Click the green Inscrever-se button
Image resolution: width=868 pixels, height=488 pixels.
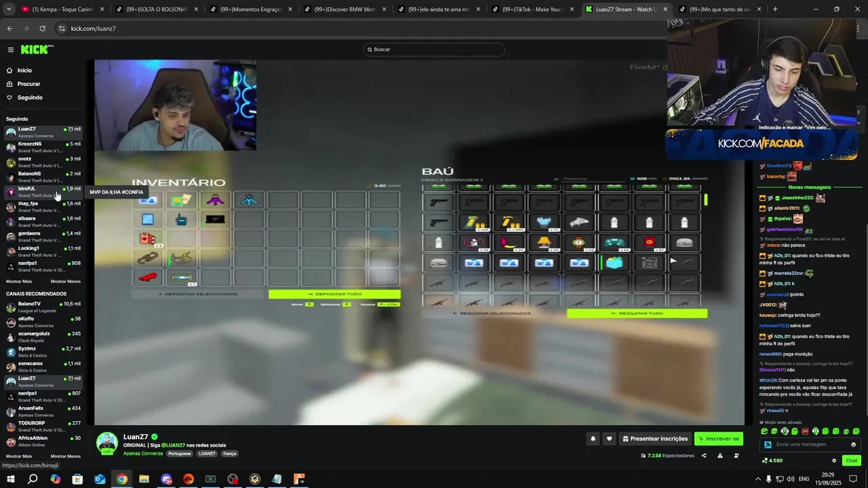(x=718, y=439)
